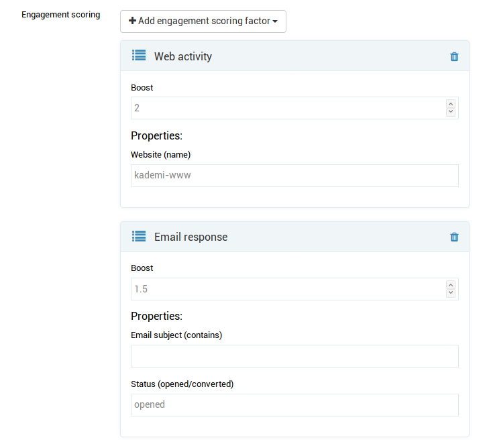Click the Web activity list icon
The width and height of the screenshot is (489, 448).
tap(139, 56)
